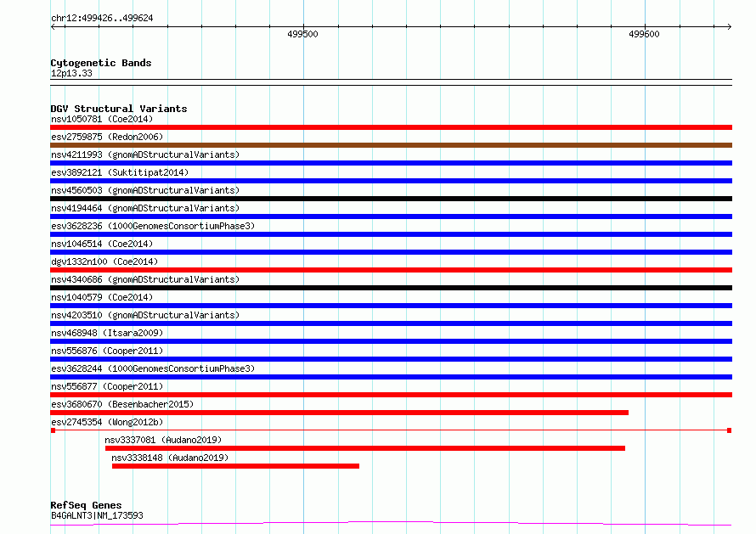Click blue bar under nsv4203510
The image size is (756, 534).
pos(391,323)
